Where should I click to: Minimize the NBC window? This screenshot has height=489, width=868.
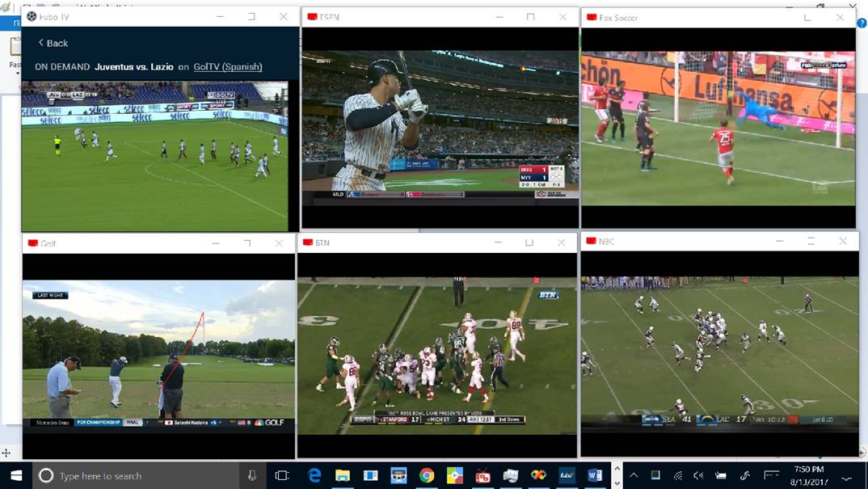[x=779, y=242]
